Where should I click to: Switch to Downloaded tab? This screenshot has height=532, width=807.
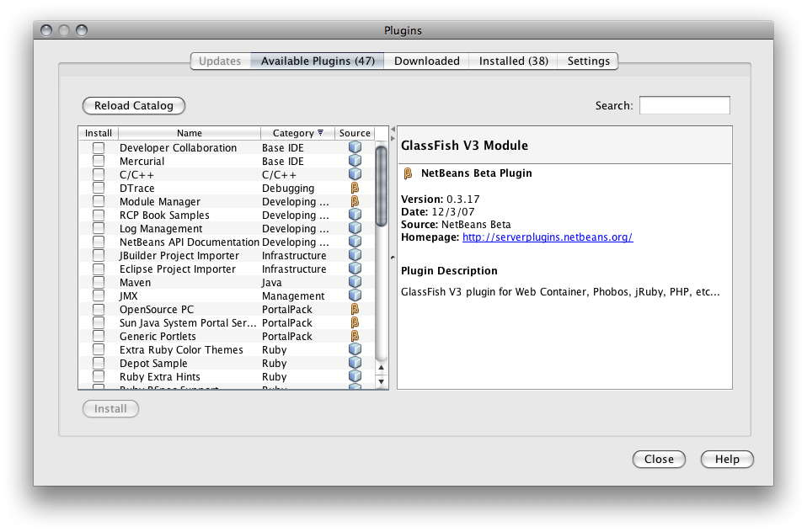(426, 61)
